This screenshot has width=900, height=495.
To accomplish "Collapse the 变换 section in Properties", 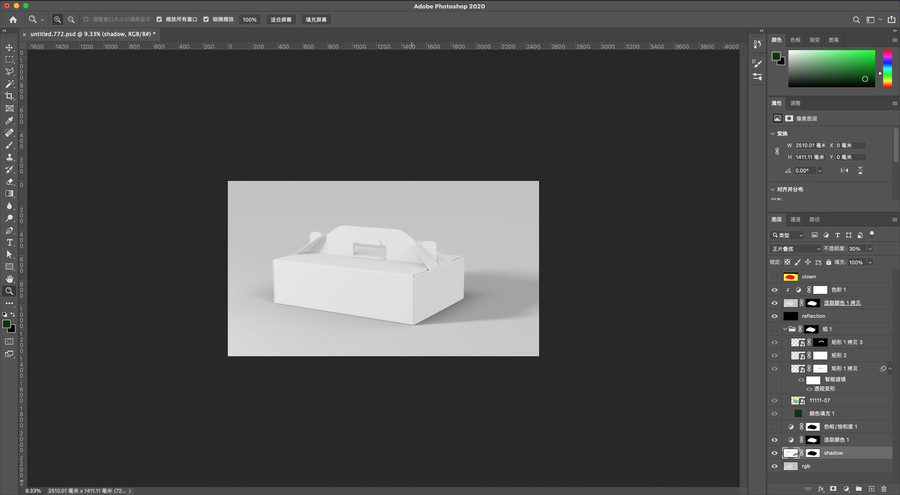I will click(x=773, y=134).
